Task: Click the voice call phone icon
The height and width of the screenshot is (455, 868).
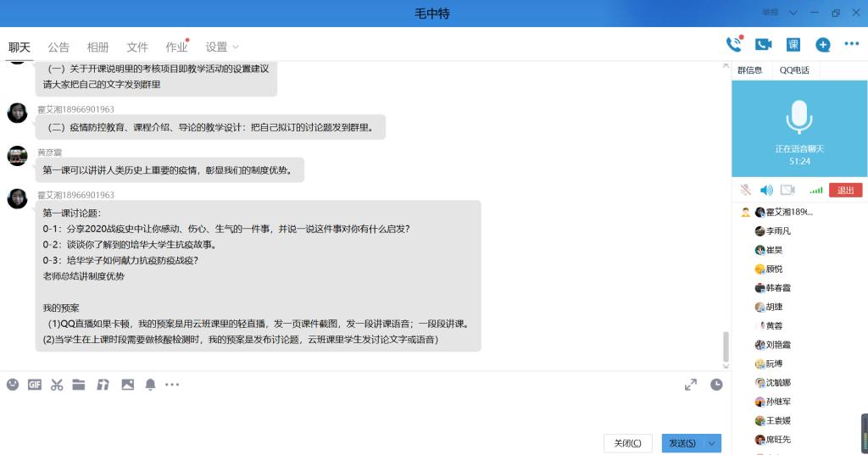Action: (x=733, y=45)
